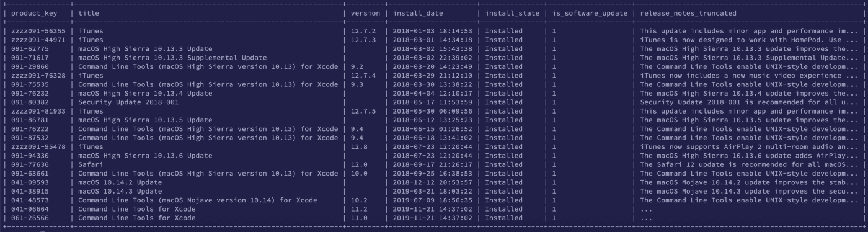Select product key 091-75535
This screenshot has width=868, height=232.
(x=30, y=84)
